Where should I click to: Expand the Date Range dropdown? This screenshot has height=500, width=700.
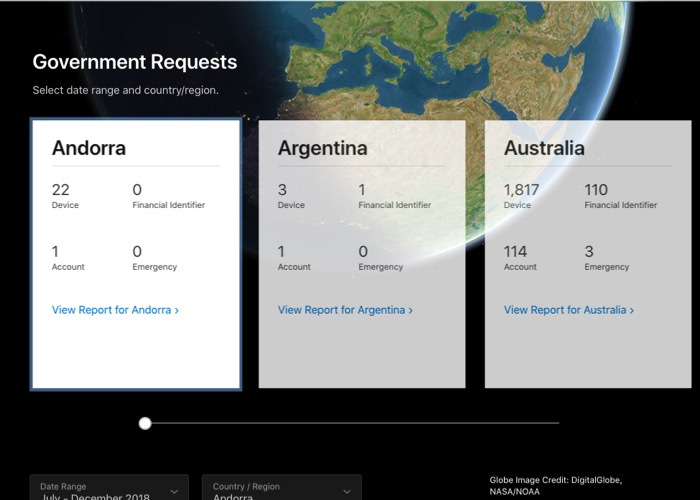coord(109,488)
